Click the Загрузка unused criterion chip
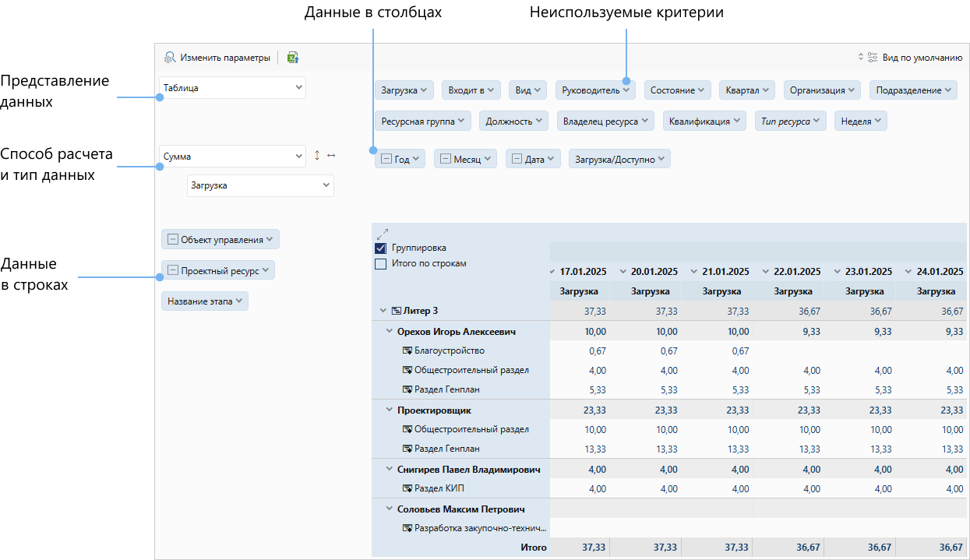 (404, 90)
